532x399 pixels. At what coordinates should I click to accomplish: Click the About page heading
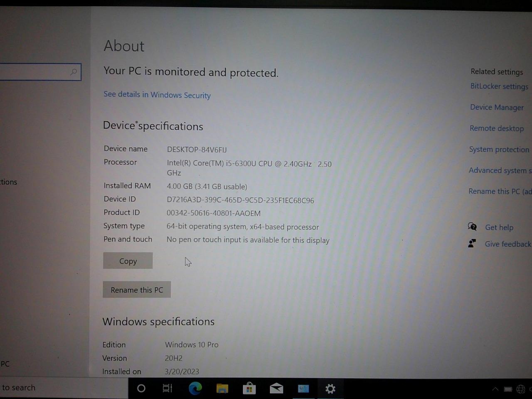click(124, 46)
